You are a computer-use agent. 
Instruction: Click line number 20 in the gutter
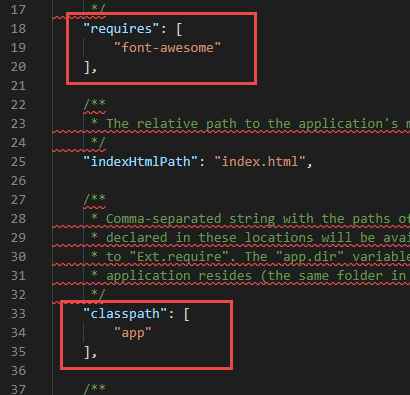(x=18, y=67)
